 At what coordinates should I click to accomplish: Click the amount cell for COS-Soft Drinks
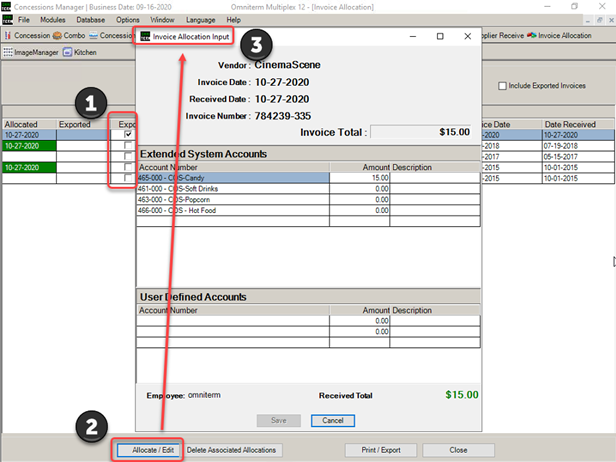coord(360,189)
